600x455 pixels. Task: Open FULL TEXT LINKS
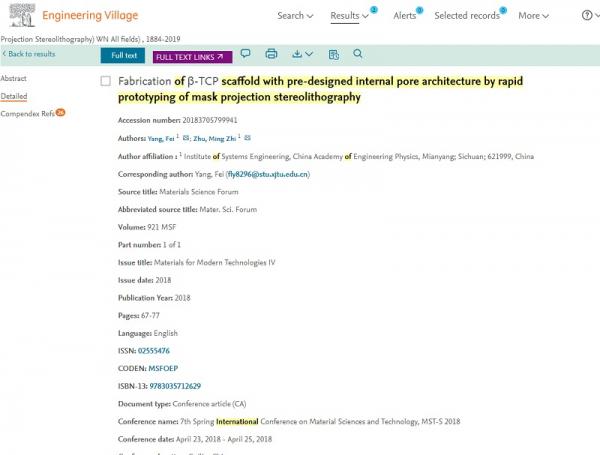pyautogui.click(x=191, y=56)
